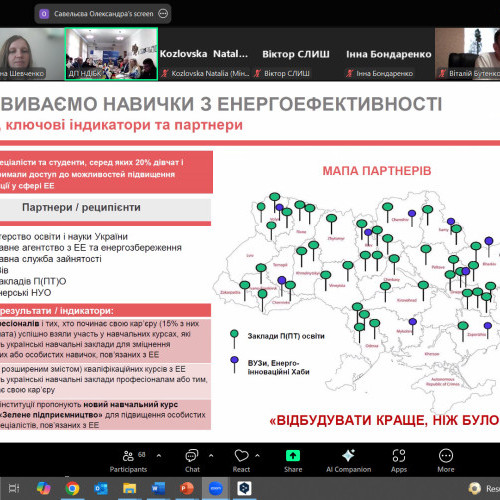Screen dimensions: 500x500
Task: Click the screen sharer avatar icon
Action: 44,14
